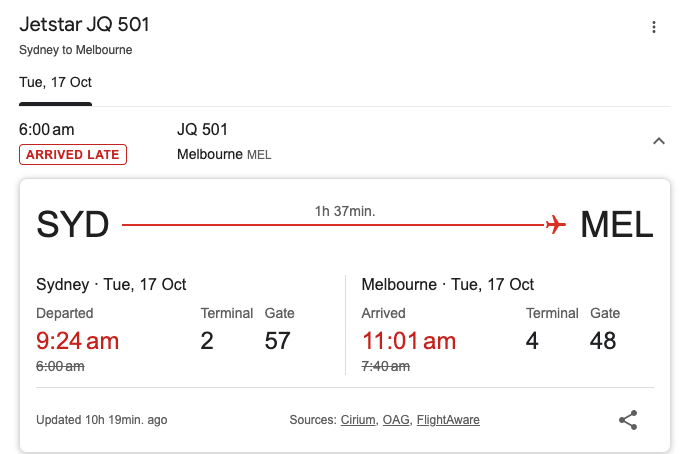This screenshot has height=454, width=680.
Task: Click the ARRIVED LATE status badge
Action: (x=73, y=154)
